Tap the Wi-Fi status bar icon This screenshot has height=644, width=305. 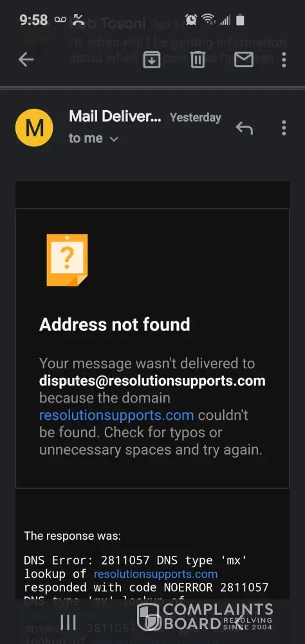click(x=209, y=19)
